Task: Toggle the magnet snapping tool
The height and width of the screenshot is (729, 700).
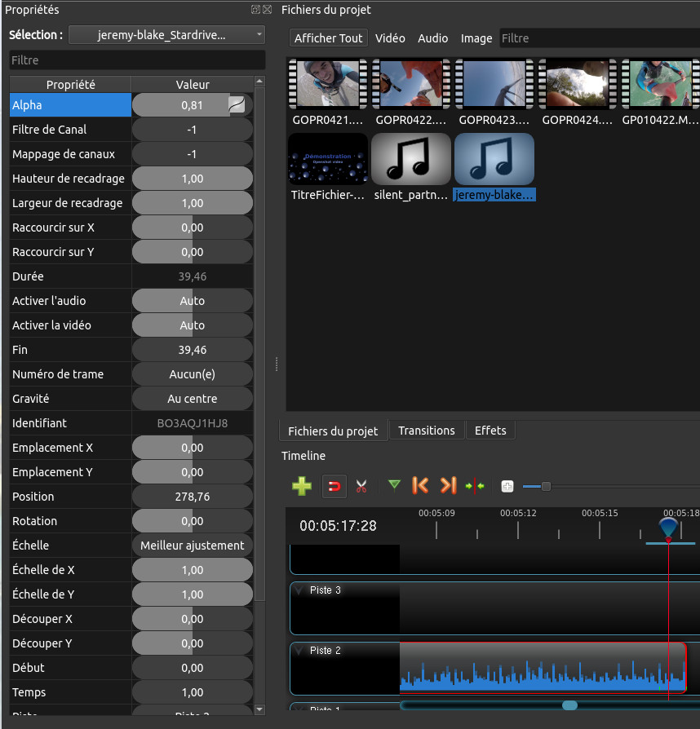Action: pos(334,486)
